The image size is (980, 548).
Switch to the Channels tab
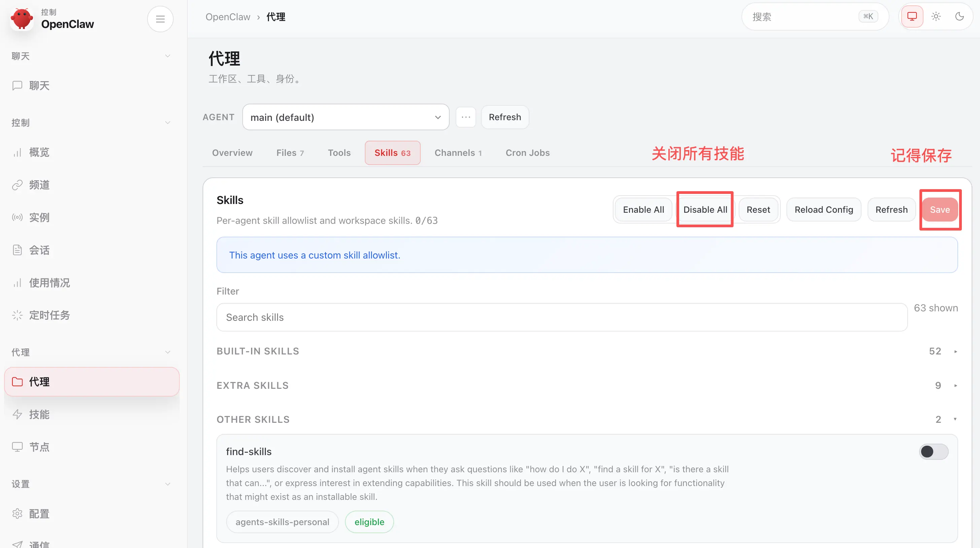pos(458,152)
